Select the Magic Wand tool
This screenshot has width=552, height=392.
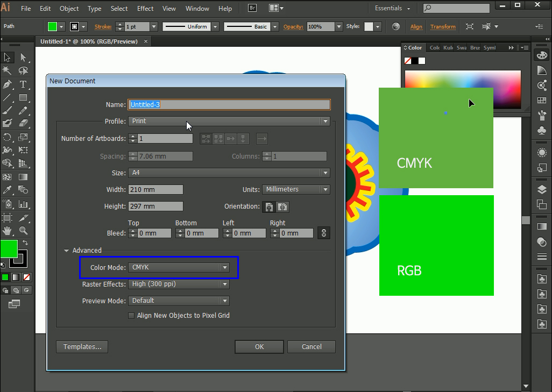(7, 71)
